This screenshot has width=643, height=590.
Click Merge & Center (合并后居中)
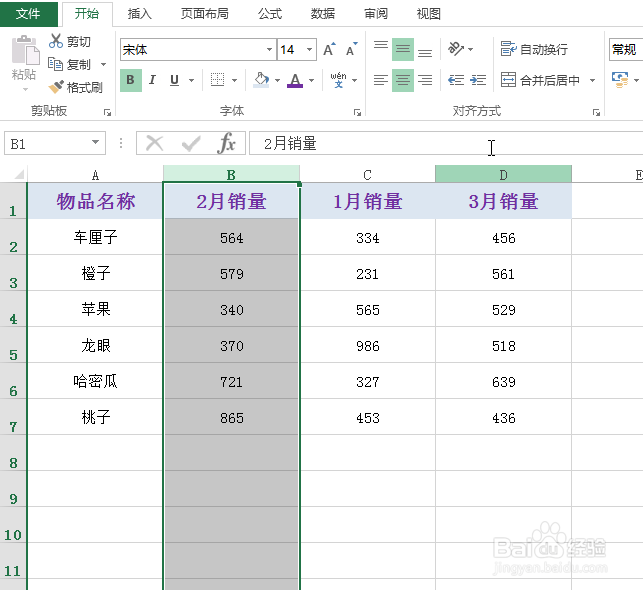click(x=540, y=80)
